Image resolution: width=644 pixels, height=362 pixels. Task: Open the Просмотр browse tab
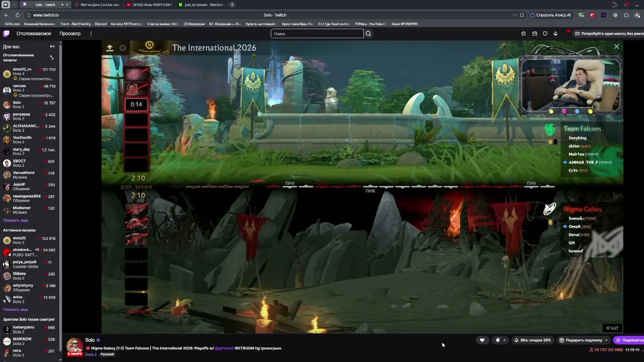click(70, 34)
